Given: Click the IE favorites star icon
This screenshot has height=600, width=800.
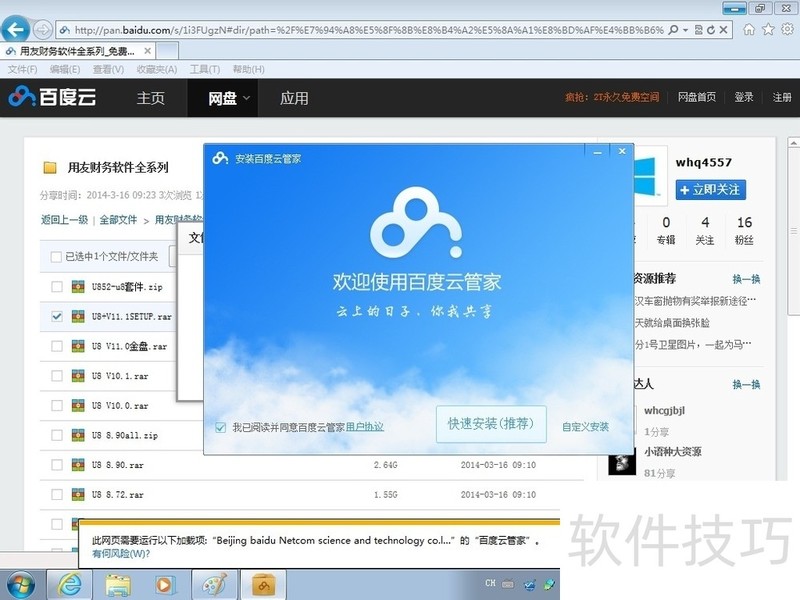Looking at the screenshot, I should (768, 29).
